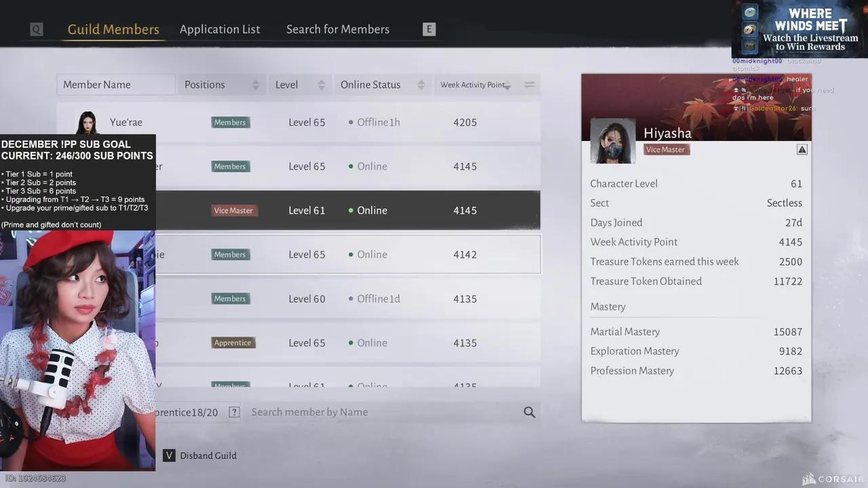Click the Q key navigation icon
The width and height of the screenshot is (868, 488).
pos(36,29)
